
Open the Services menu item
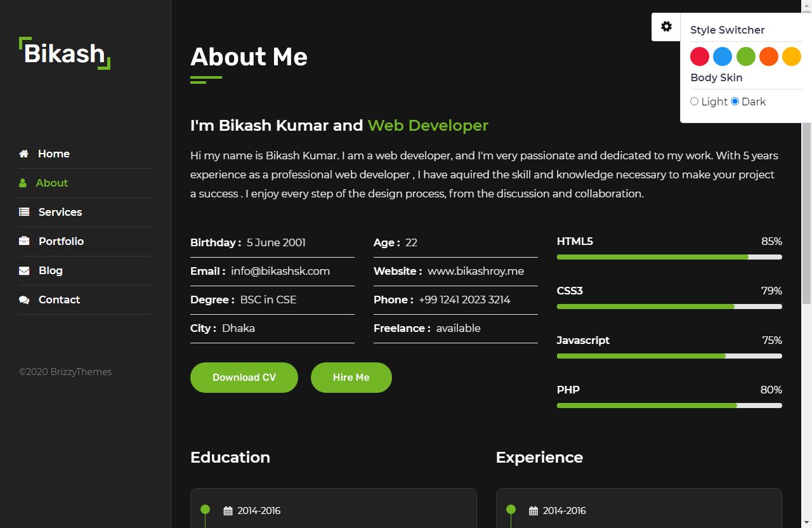[x=60, y=212]
